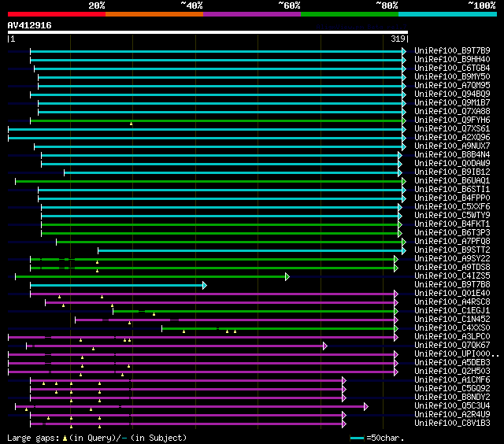504x444 pixels.
Task: Open the UniRef100_Q9FYH6 hit label
Action: pos(452,120)
